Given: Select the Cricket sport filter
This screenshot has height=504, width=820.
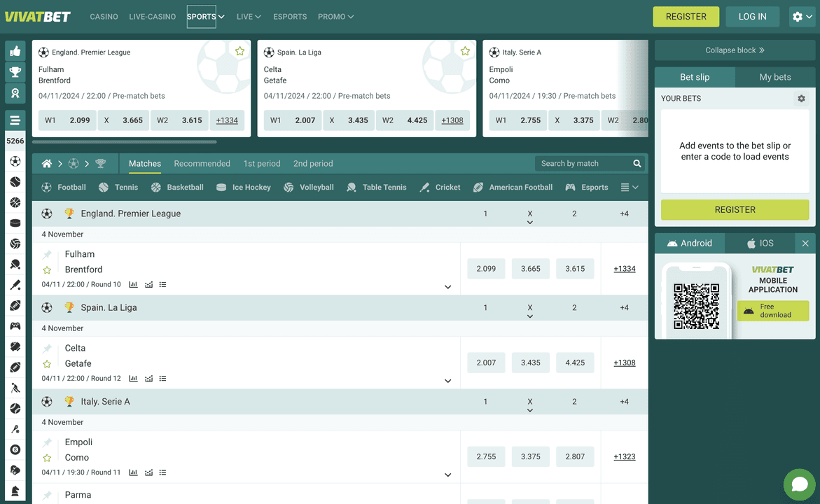Looking at the screenshot, I should coord(439,187).
